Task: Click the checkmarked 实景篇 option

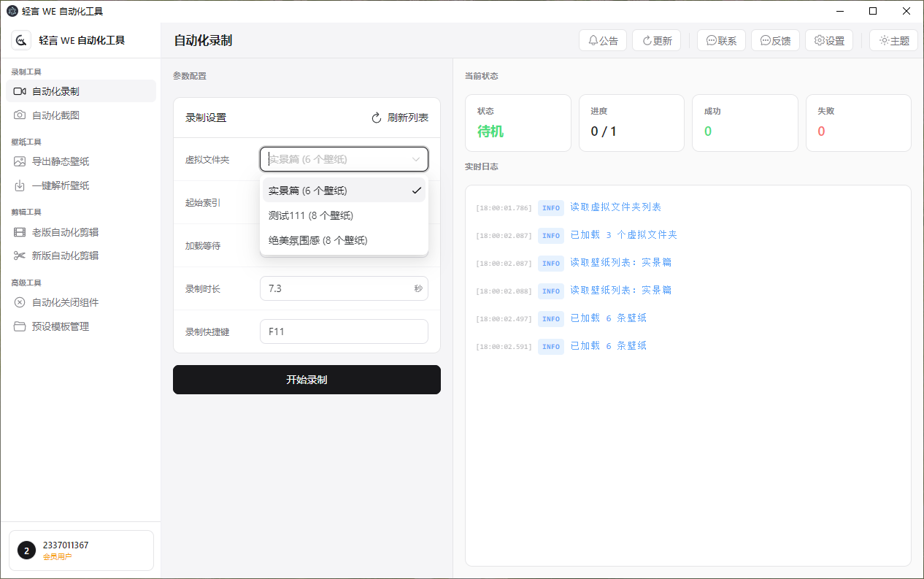Action: [x=307, y=190]
